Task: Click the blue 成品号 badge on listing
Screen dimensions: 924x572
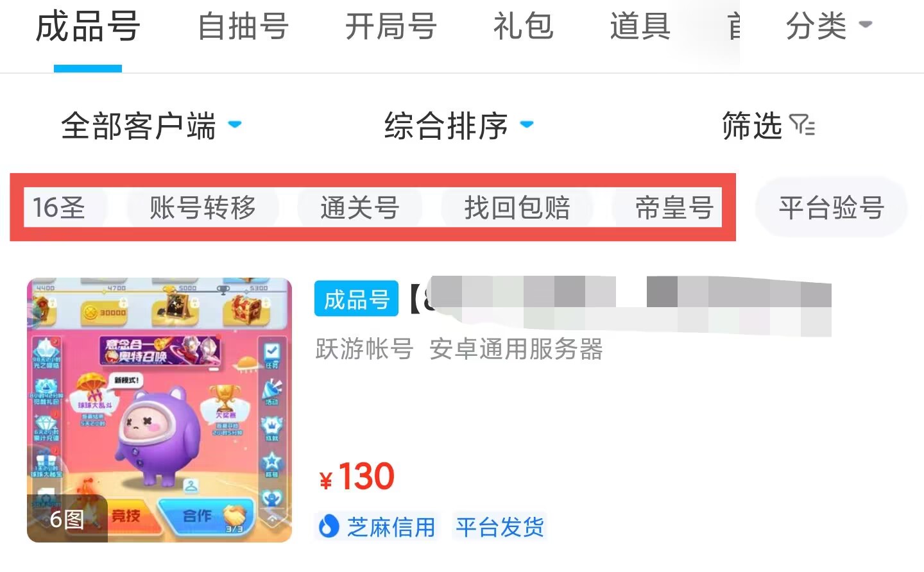Action: [356, 299]
